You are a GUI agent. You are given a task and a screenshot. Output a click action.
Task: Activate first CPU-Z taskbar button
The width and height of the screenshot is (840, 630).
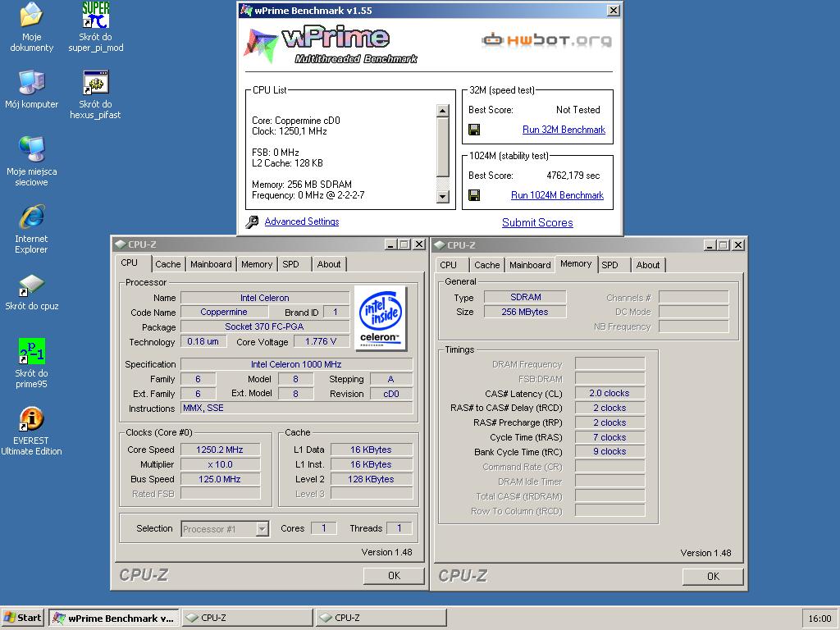(x=248, y=618)
